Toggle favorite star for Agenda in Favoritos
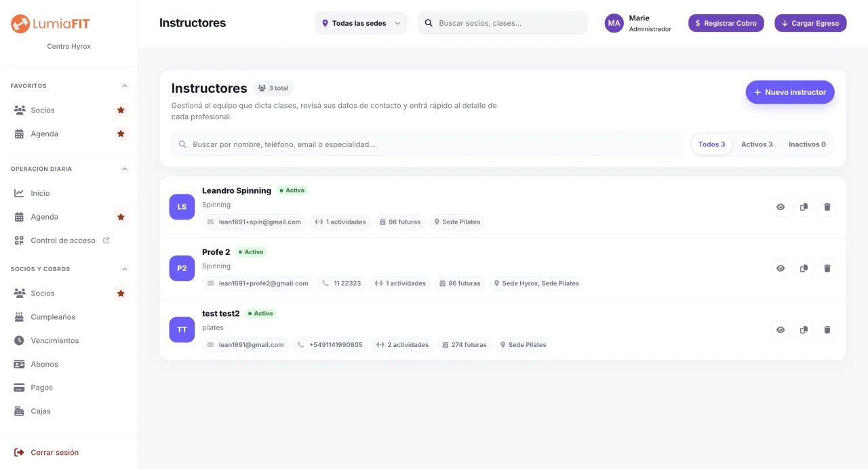 coord(121,134)
